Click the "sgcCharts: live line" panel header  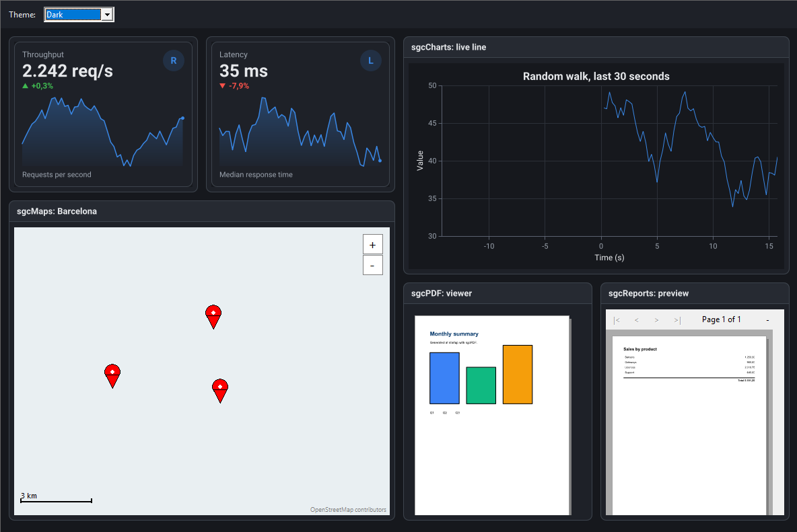[596, 47]
